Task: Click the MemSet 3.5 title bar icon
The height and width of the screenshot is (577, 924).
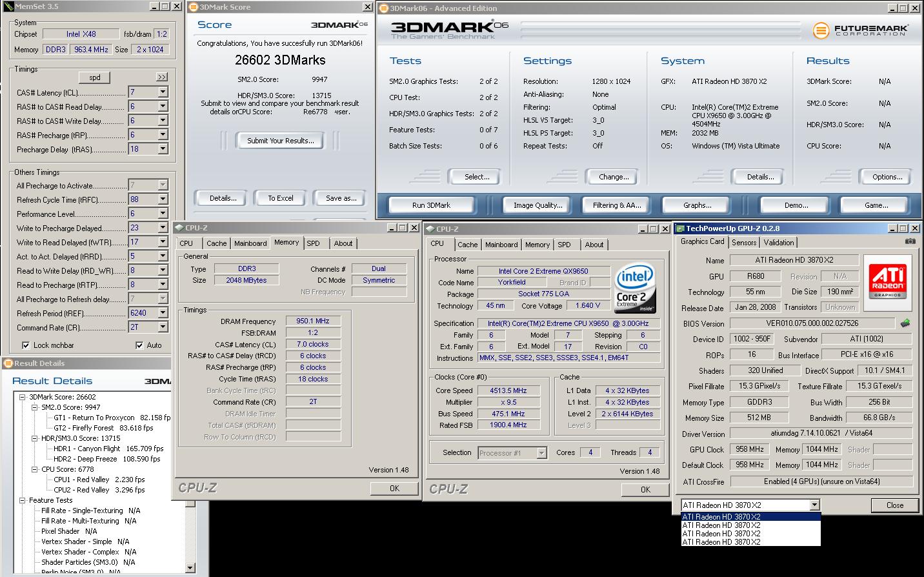Action: coord(8,6)
